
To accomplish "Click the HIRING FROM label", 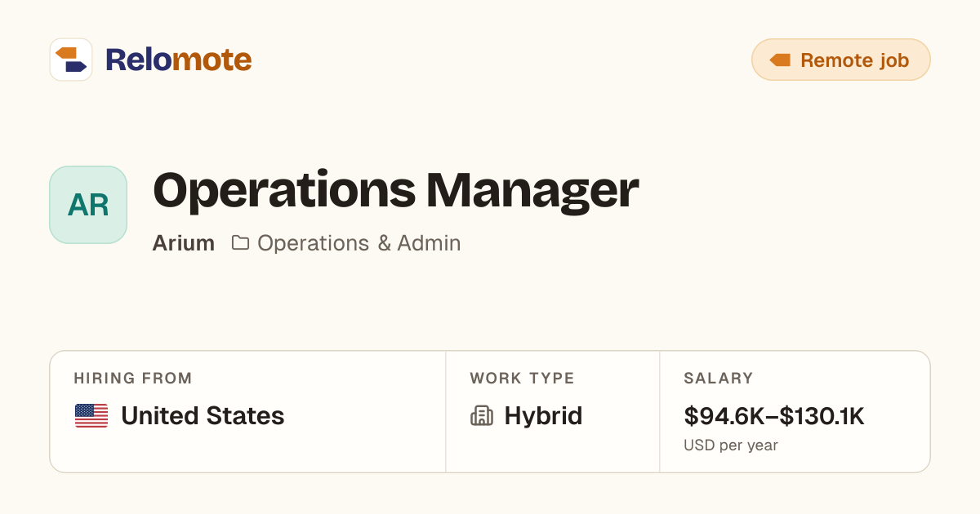I will [x=133, y=379].
